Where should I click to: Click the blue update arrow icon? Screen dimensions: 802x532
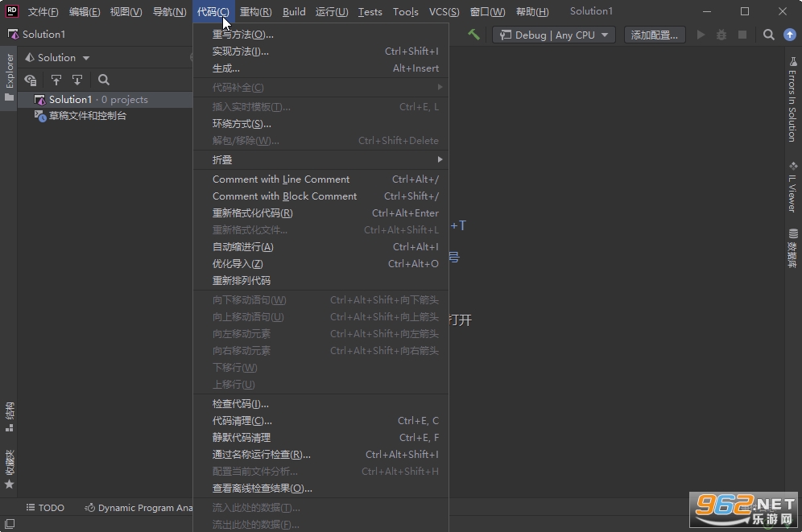pyautogui.click(x=790, y=35)
